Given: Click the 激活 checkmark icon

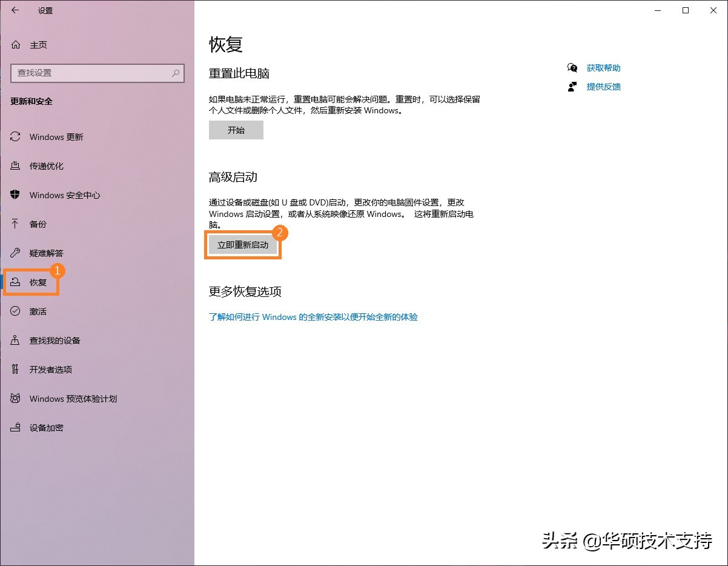Looking at the screenshot, I should pos(15,311).
